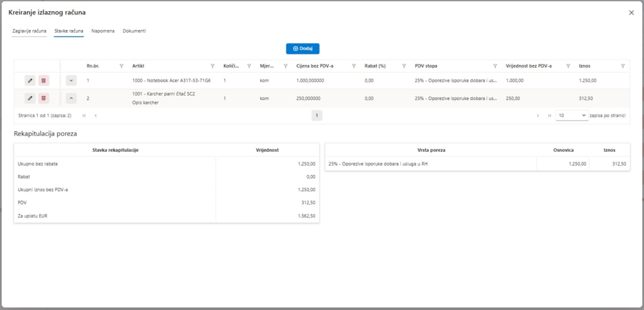
Task: Open the records per page dropdown
Action: (571, 116)
